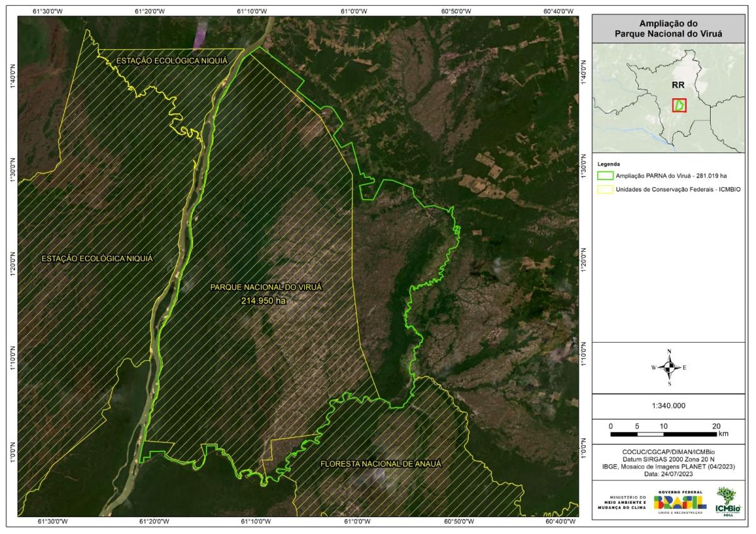
Task: Click the yellow Unidades de Conservação legend swatch
Action: pyautogui.click(x=605, y=188)
